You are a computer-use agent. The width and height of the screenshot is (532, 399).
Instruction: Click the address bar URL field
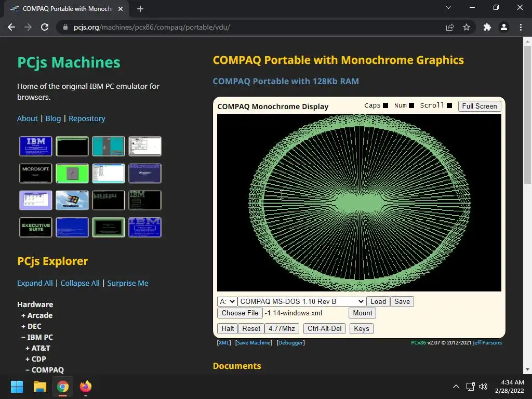coord(251,27)
